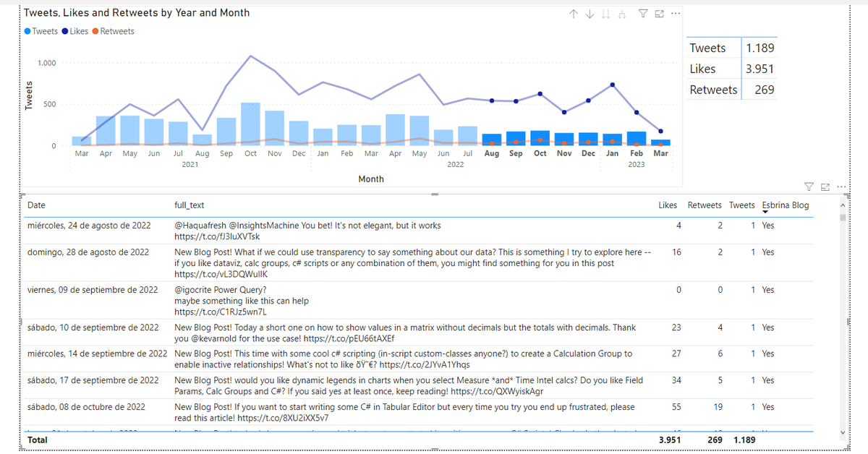Click go to next level double-arrow icon

pos(605,14)
